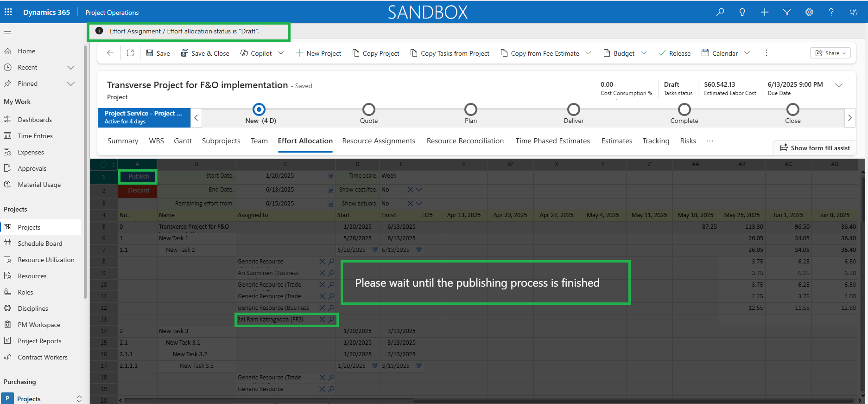Click the Share button
Image resolution: width=868 pixels, height=404 pixels.
830,53
